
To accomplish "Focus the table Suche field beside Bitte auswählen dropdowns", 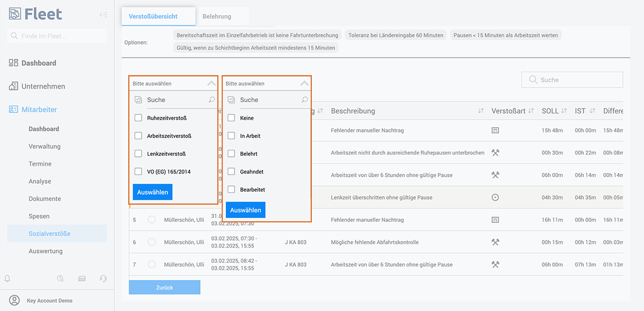I will [x=572, y=79].
